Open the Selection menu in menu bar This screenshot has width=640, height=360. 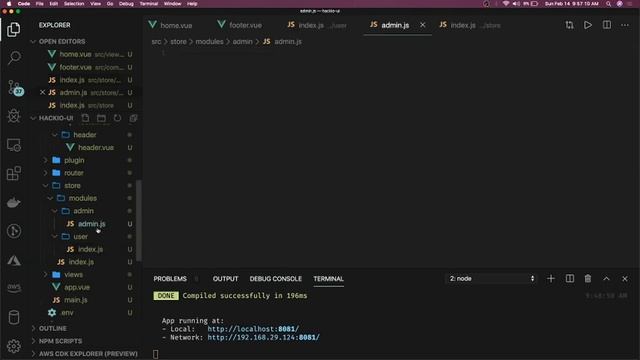click(x=74, y=4)
